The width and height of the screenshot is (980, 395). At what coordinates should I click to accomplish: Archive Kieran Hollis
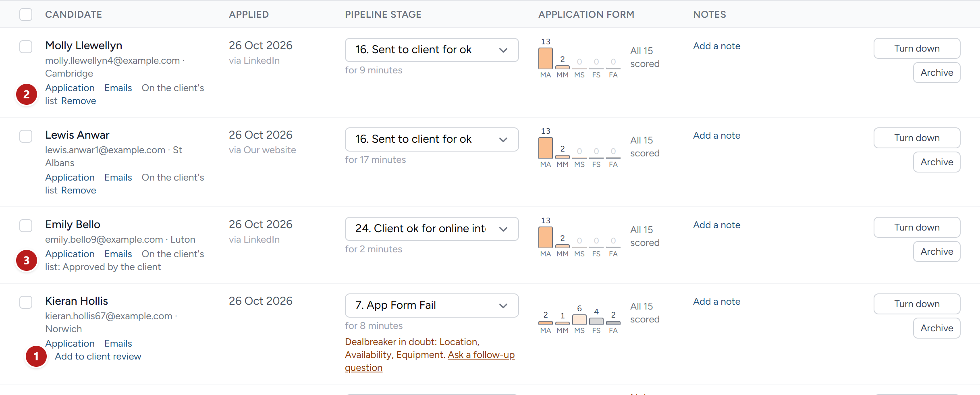click(936, 328)
